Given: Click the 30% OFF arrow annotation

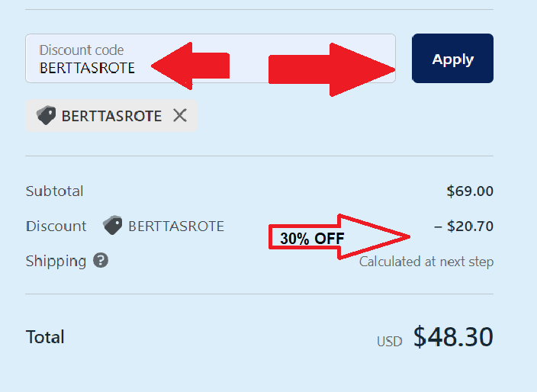Looking at the screenshot, I should [x=339, y=237].
